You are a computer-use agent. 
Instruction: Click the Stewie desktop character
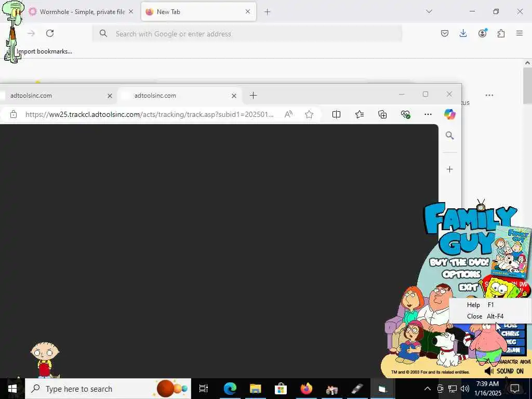pyautogui.click(x=45, y=360)
